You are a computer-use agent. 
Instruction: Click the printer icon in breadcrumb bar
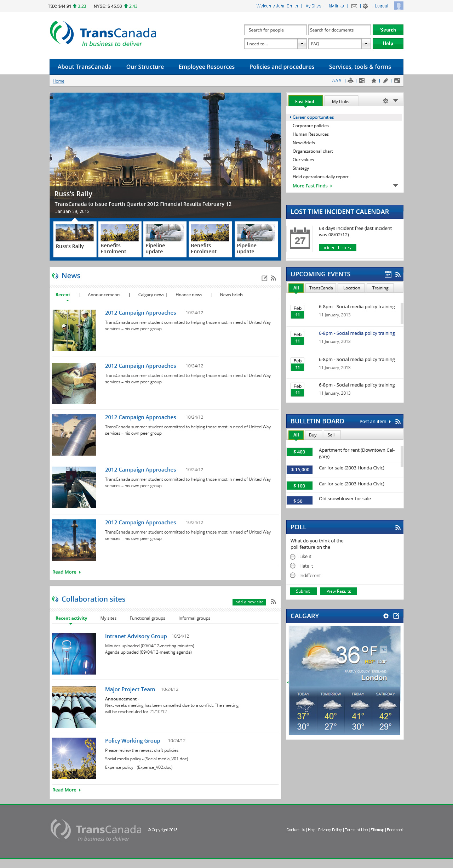point(350,80)
